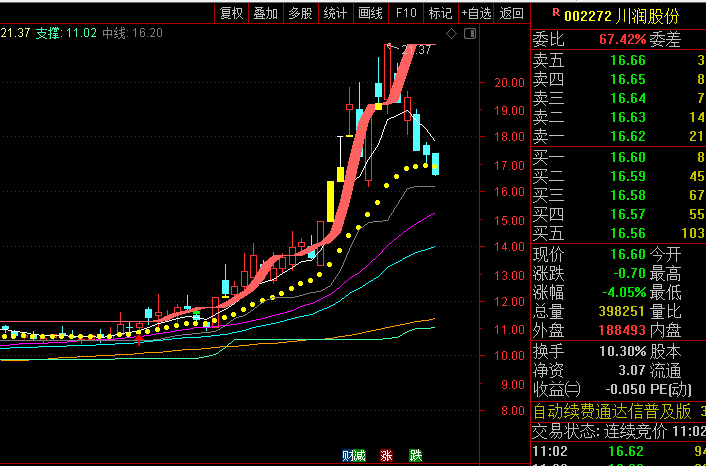Select the 买一 16.60 bid row
The width and height of the screenshot is (706, 466).
tap(619, 157)
